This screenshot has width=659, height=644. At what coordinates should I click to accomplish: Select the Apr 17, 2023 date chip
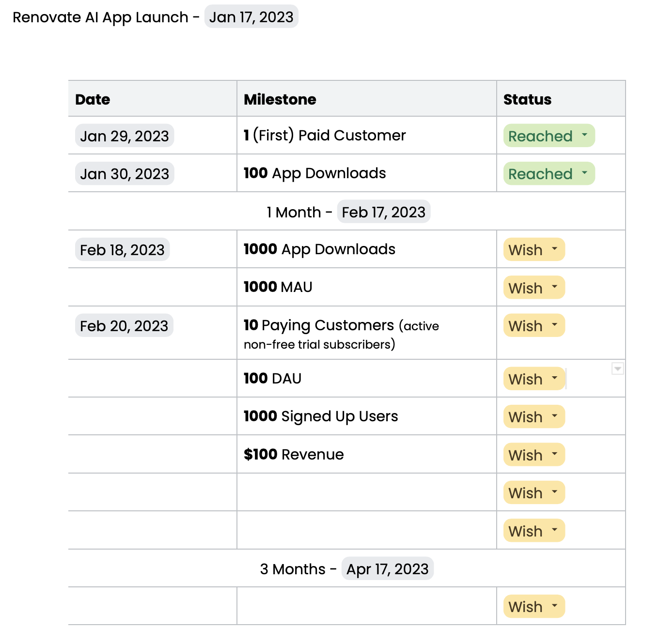tap(387, 569)
